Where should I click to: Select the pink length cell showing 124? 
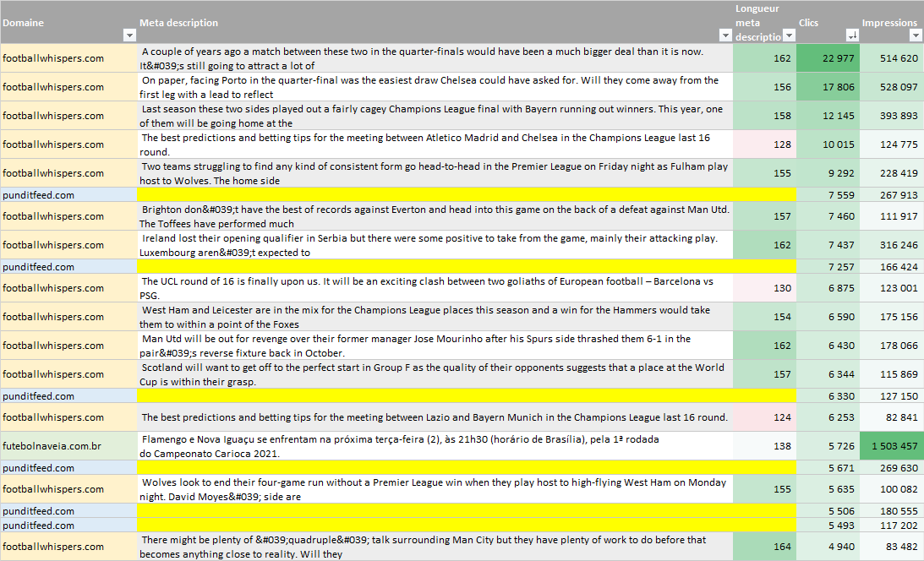coord(765,417)
